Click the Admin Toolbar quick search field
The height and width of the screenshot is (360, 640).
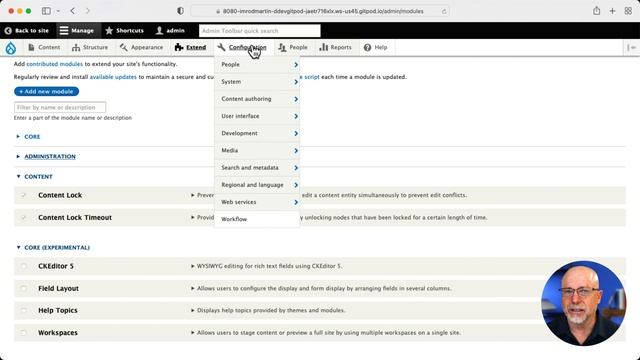click(260, 31)
